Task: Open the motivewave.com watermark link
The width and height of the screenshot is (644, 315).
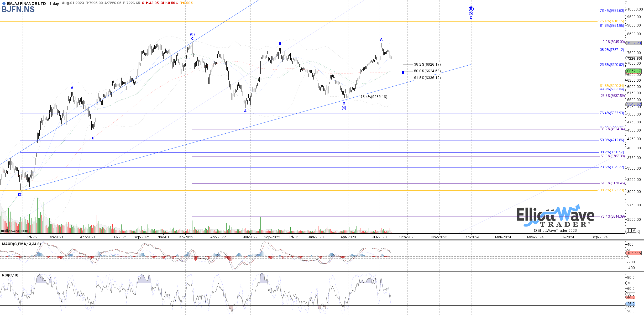Action: click(x=14, y=231)
